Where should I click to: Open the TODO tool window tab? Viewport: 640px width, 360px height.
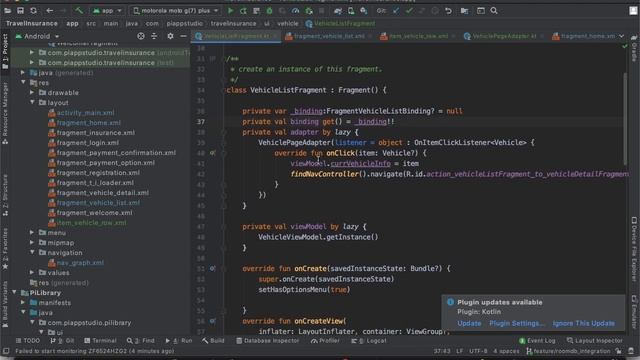coord(28,340)
